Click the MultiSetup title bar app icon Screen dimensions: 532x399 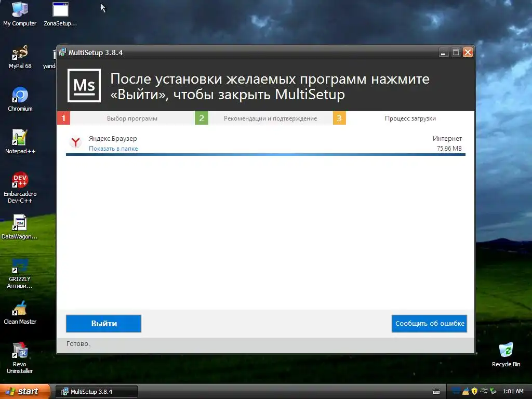pos(62,52)
